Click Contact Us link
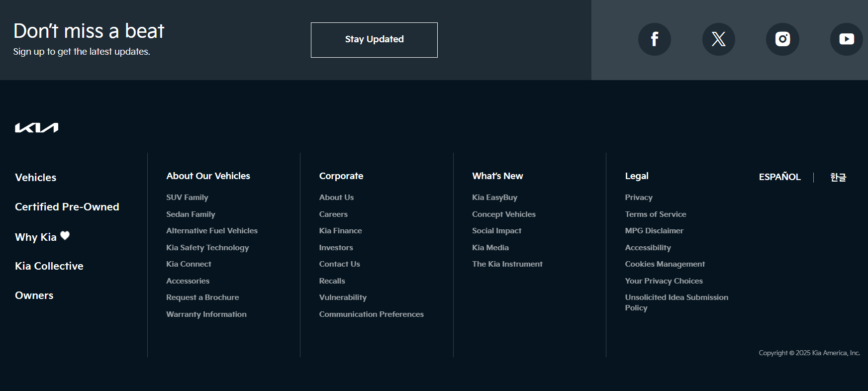Screen dimensions: 868x391 pyautogui.click(x=340, y=264)
